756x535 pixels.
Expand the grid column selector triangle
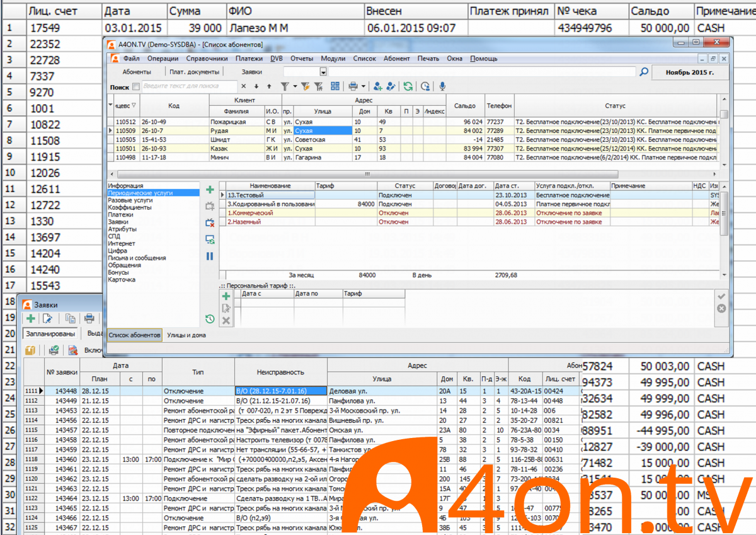pyautogui.click(x=112, y=104)
